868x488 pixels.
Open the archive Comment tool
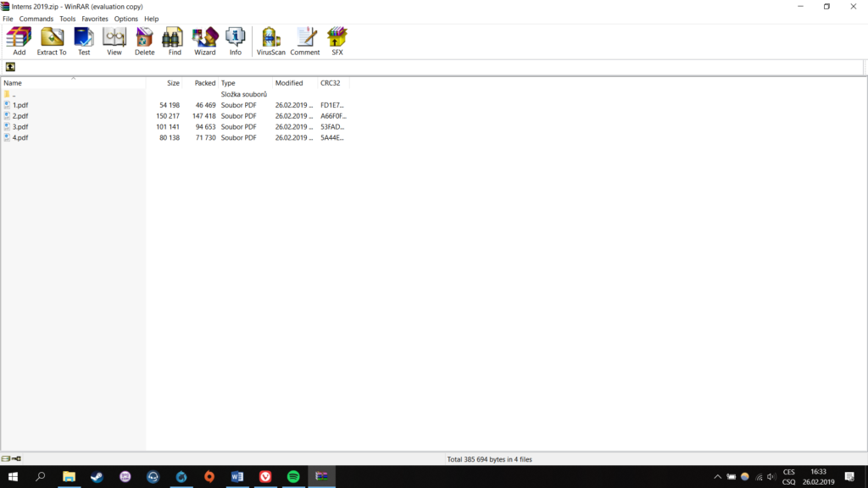tap(305, 42)
